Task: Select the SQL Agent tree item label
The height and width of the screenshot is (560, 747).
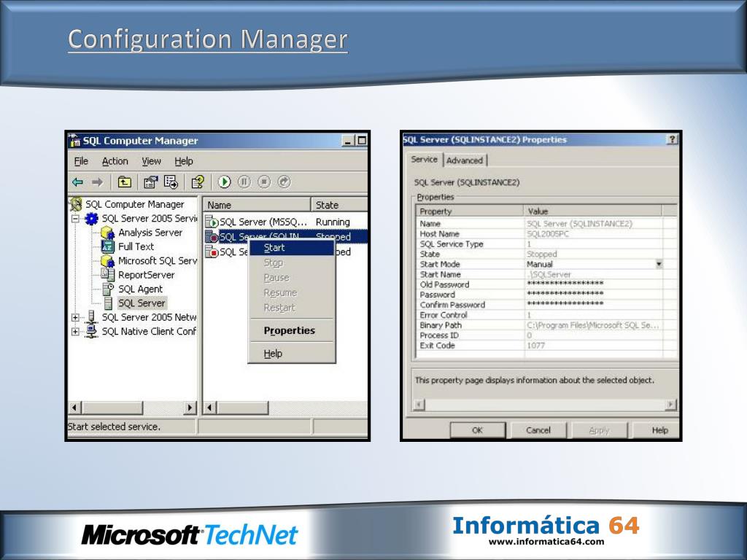Action: pyautogui.click(x=140, y=289)
